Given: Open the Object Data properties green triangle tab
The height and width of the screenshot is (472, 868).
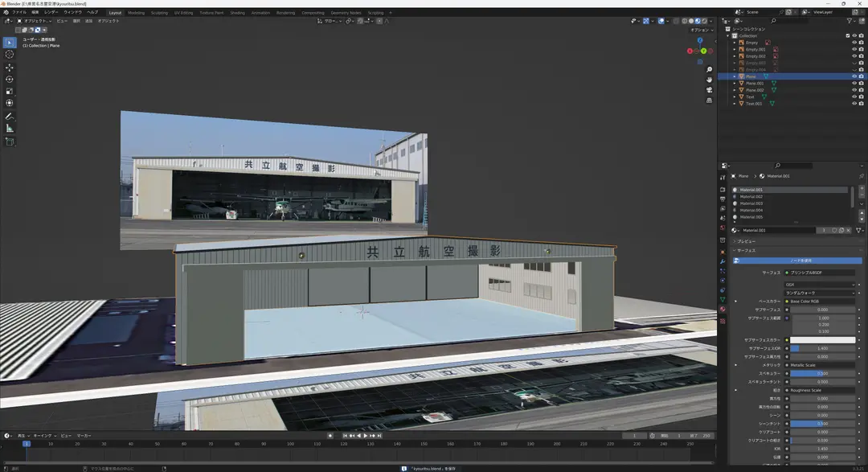Looking at the screenshot, I should point(723,300).
